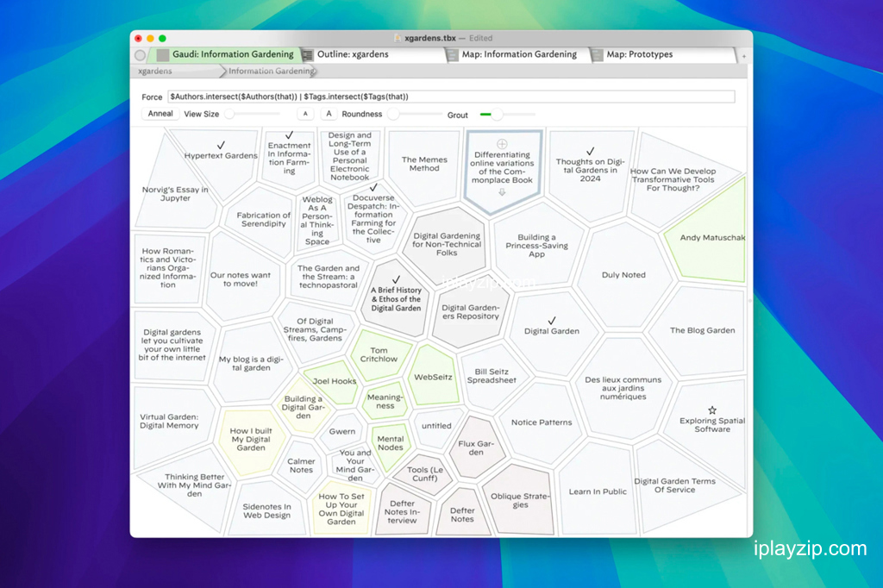The height and width of the screenshot is (588, 883).
Task: Add a new tab with the plus icon
Action: pos(744,56)
